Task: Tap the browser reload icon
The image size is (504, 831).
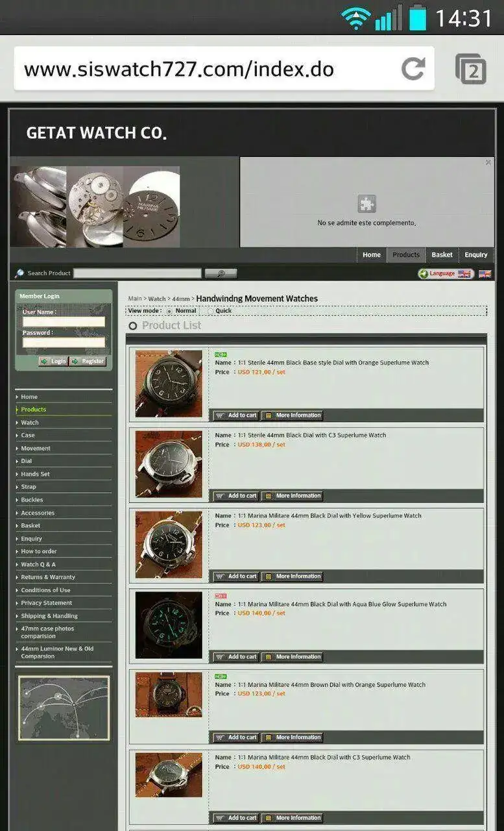Action: click(413, 68)
